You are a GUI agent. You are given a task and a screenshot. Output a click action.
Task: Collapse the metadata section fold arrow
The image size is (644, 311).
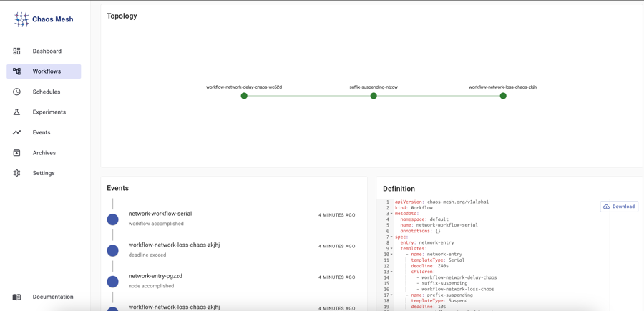[x=391, y=214]
